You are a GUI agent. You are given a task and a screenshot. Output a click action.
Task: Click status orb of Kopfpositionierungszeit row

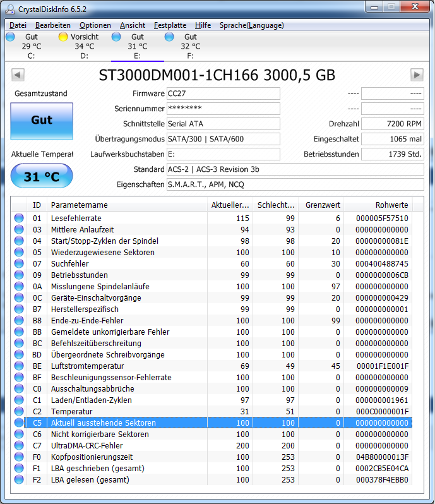click(x=19, y=457)
